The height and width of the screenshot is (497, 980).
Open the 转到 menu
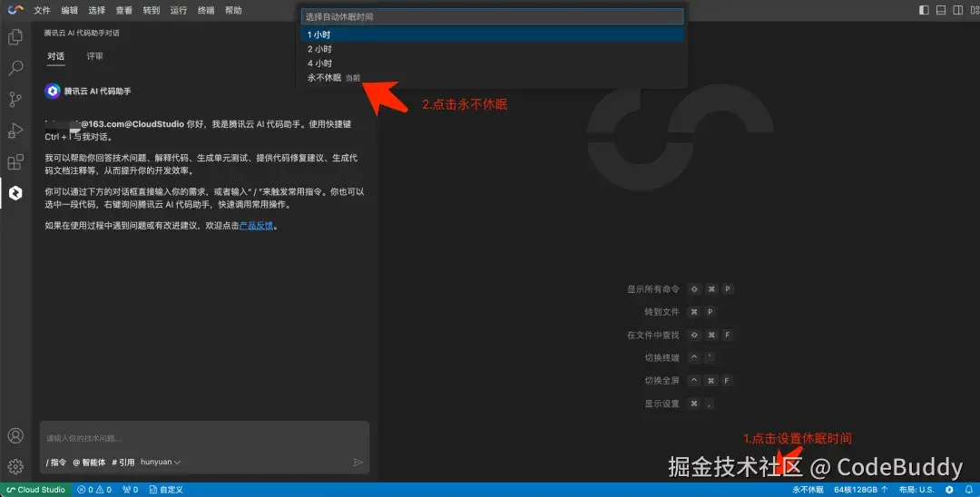(152, 10)
